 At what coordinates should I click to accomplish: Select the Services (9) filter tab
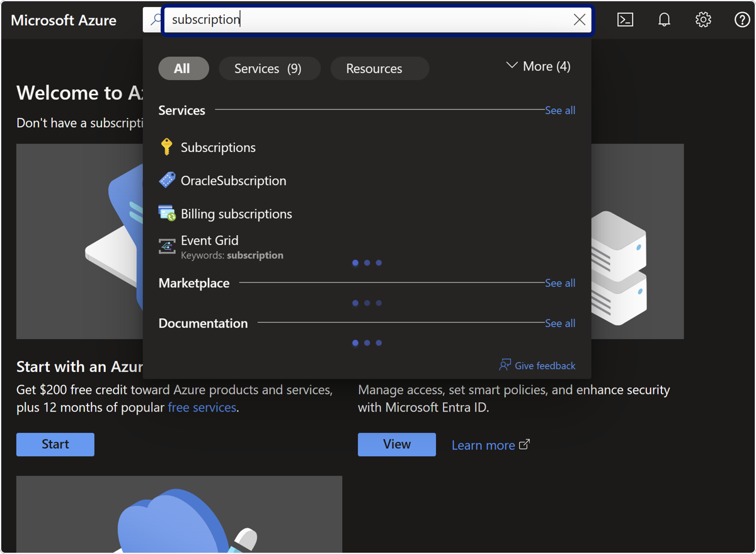coord(270,69)
